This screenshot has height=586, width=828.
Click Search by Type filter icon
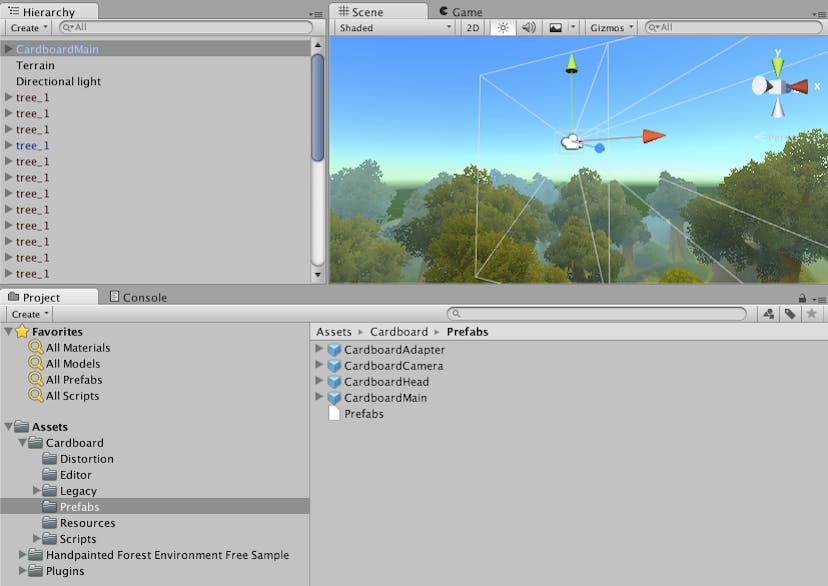click(768, 314)
